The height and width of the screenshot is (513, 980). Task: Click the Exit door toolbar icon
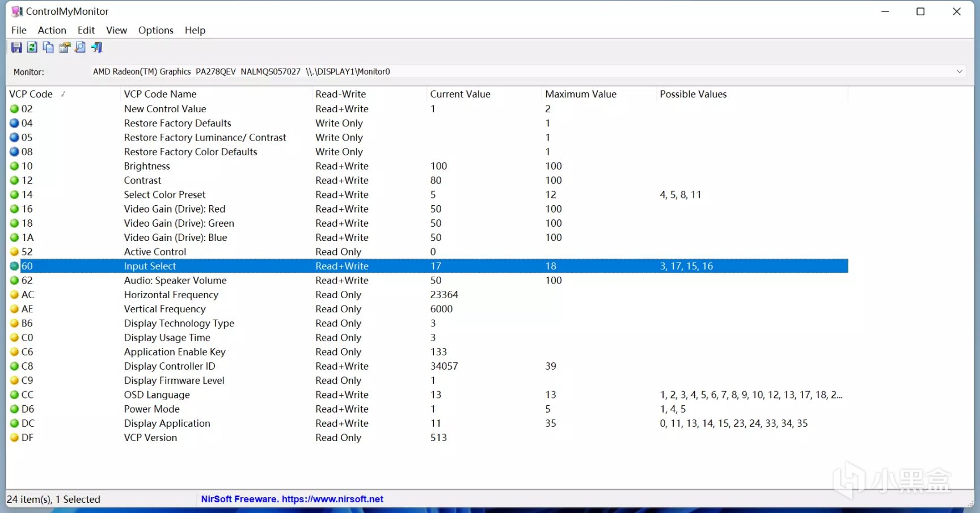[x=97, y=48]
